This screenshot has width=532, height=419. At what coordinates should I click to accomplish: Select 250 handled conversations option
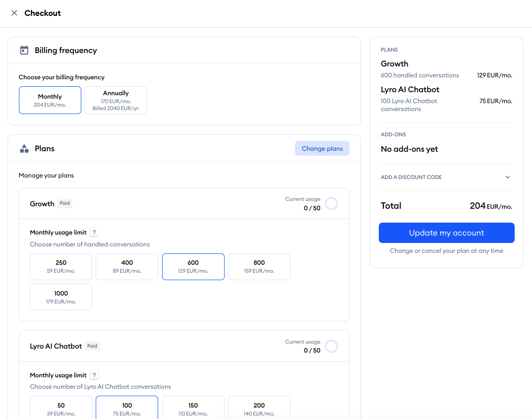[x=60, y=266]
